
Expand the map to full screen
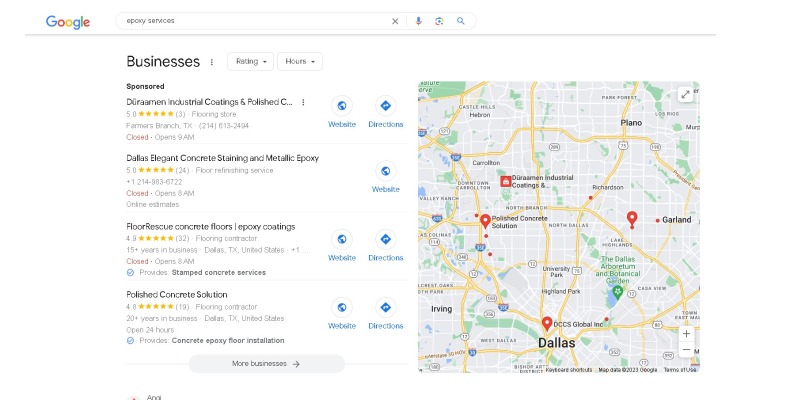pos(686,94)
